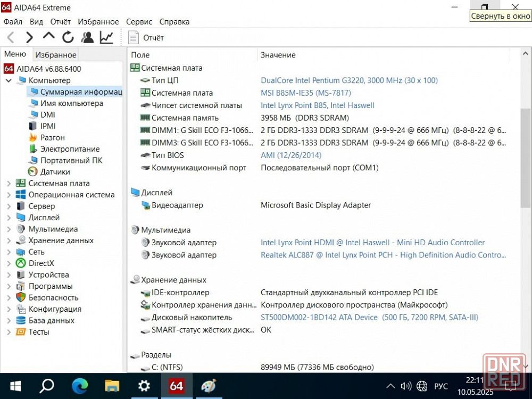The width and height of the screenshot is (532, 399).
Task: Open the MSI B85M-IE35 (MS-7817) link
Action: coord(306,93)
